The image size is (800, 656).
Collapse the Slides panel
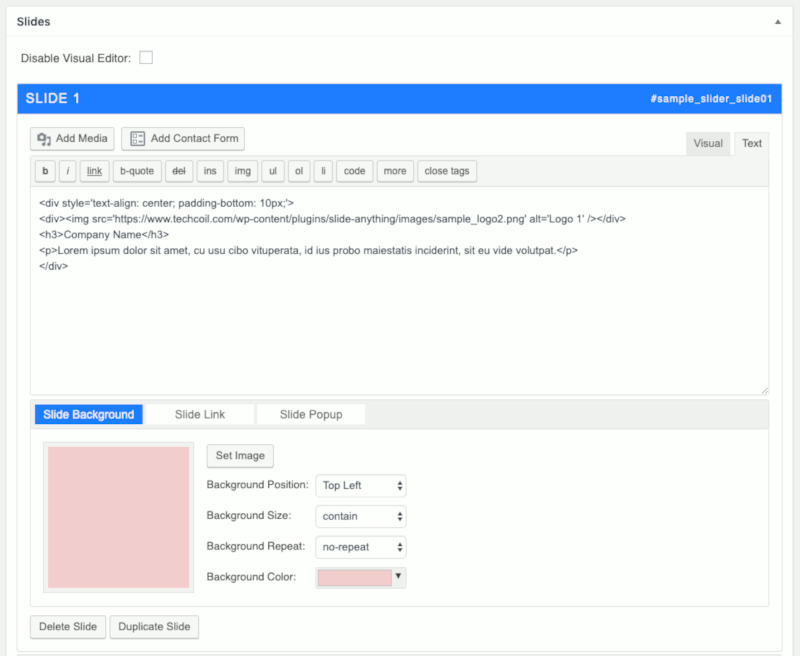coord(777,21)
